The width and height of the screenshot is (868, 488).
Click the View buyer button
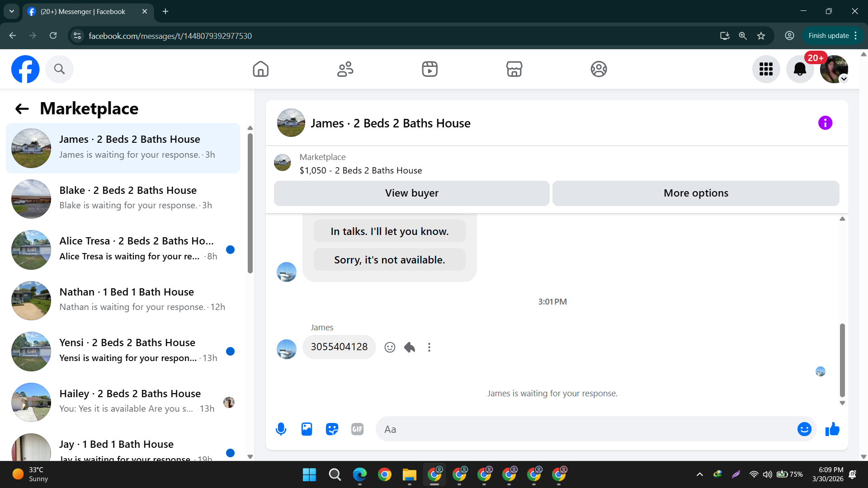pos(411,193)
